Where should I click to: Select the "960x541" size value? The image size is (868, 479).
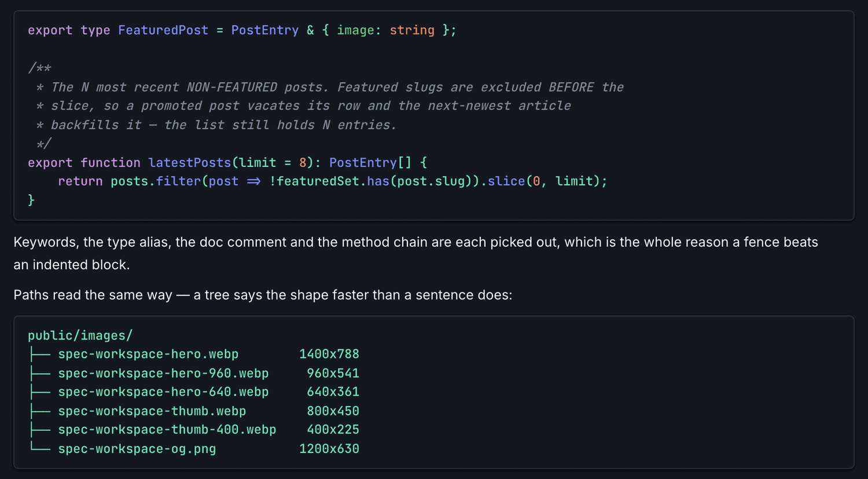point(333,373)
